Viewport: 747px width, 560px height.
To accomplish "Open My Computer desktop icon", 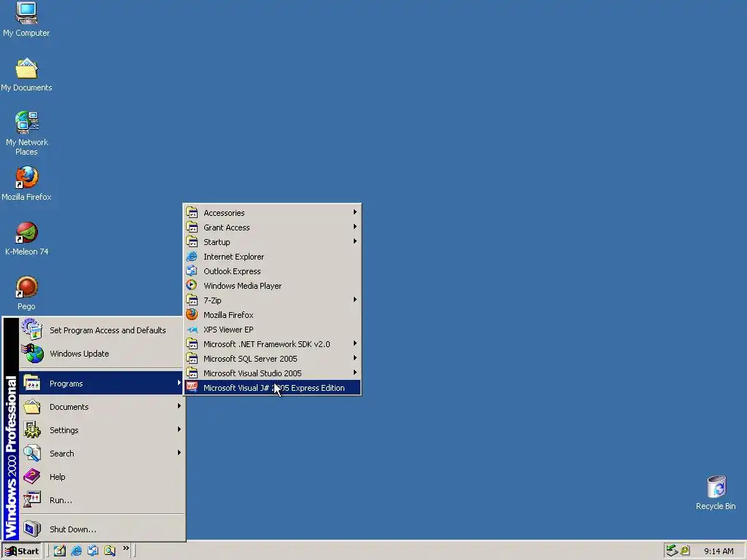I will pos(26,19).
